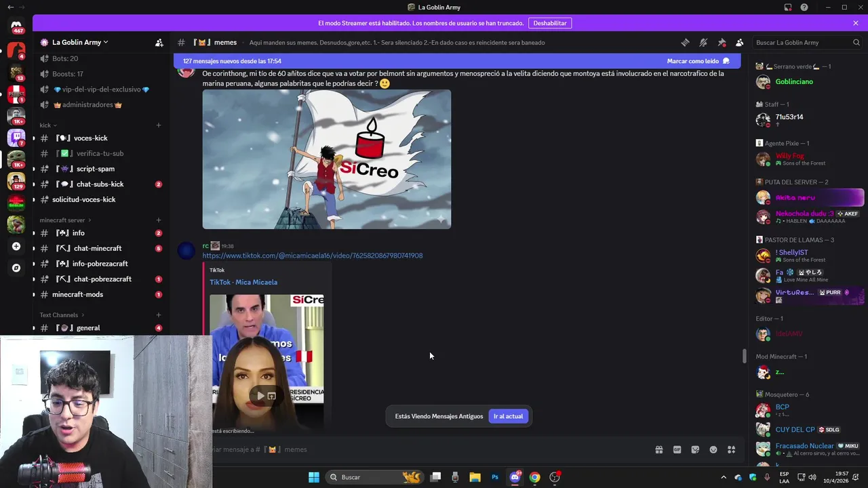Select vip-del-vip-del-exclusivo channel
This screenshot has width=868, height=488.
100,89
